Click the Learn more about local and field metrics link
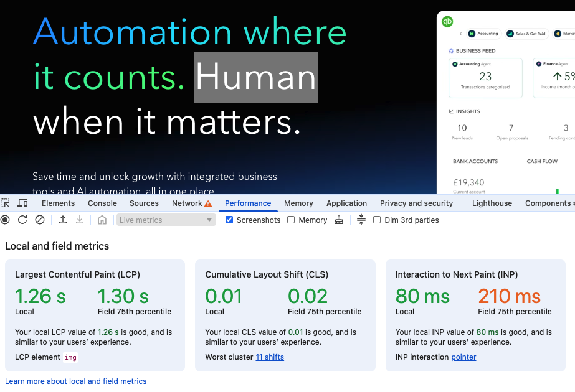The width and height of the screenshot is (575, 392). point(75,381)
